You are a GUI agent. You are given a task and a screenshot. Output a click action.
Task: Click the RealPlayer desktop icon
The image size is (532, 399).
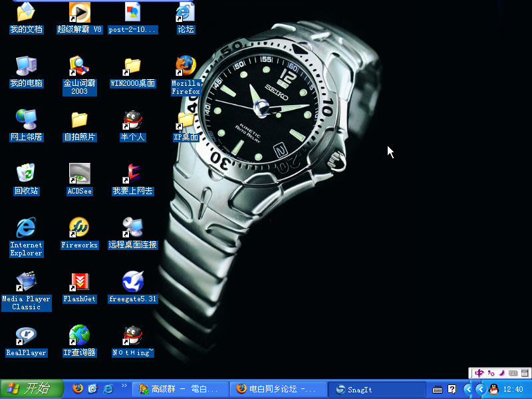click(26, 336)
